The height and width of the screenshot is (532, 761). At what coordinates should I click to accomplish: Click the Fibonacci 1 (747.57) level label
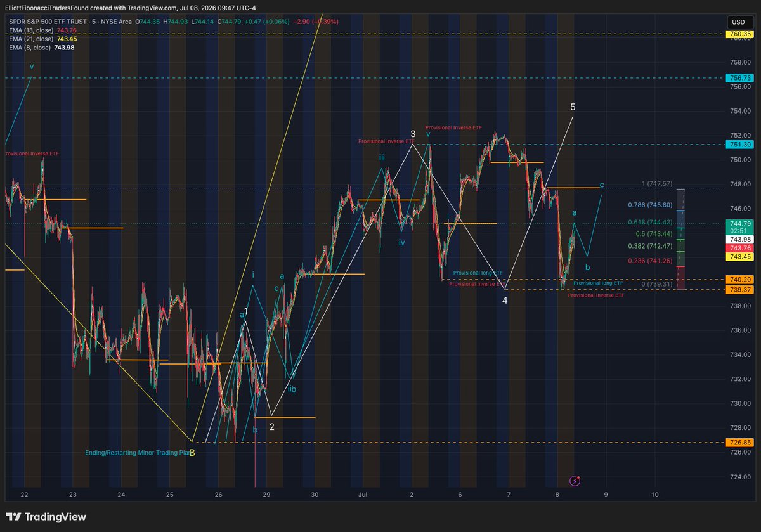click(x=656, y=183)
